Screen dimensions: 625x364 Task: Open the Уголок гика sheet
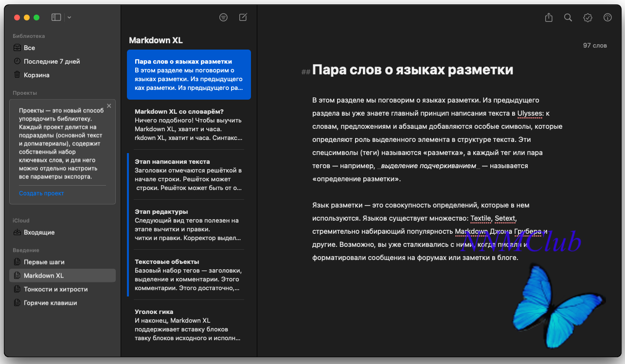click(x=189, y=325)
